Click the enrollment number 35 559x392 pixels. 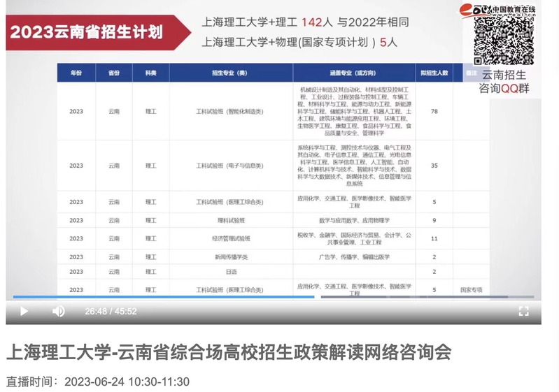point(434,166)
